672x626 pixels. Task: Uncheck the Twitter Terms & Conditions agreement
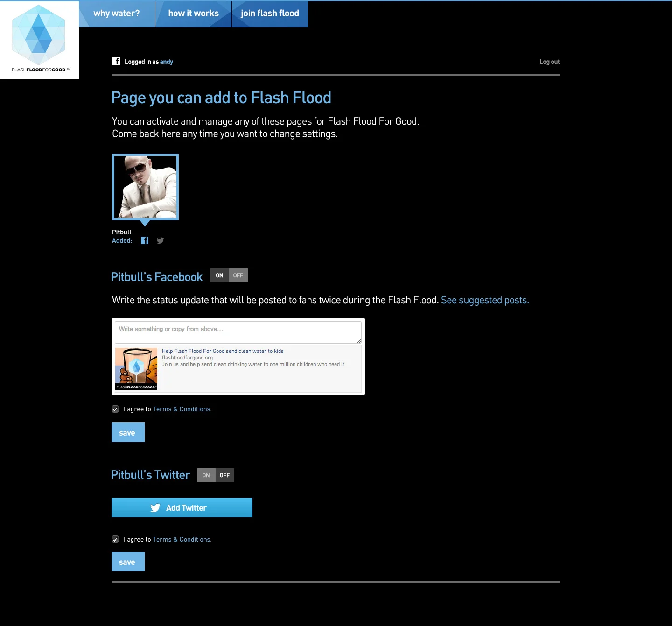[115, 539]
